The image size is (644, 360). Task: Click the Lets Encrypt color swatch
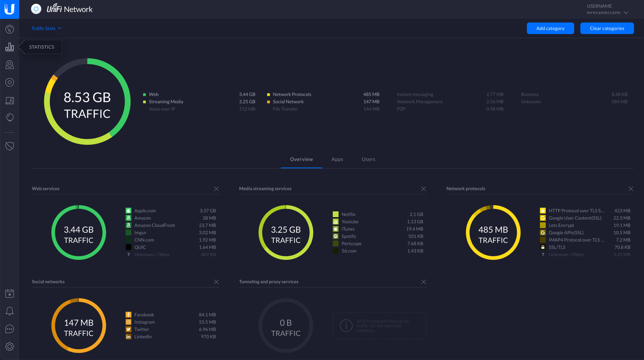tap(543, 225)
